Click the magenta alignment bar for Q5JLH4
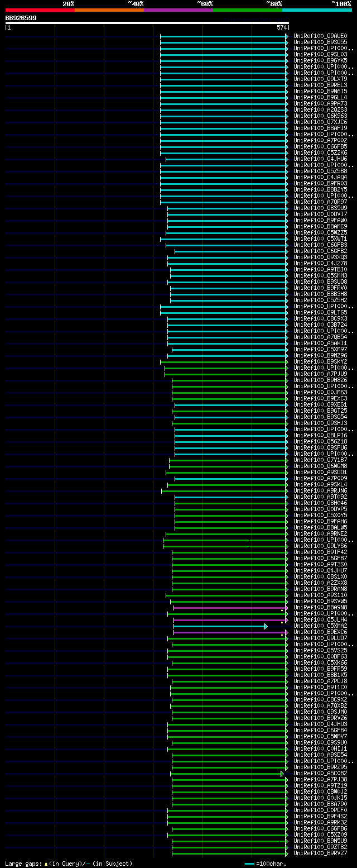 pyautogui.click(x=230, y=620)
